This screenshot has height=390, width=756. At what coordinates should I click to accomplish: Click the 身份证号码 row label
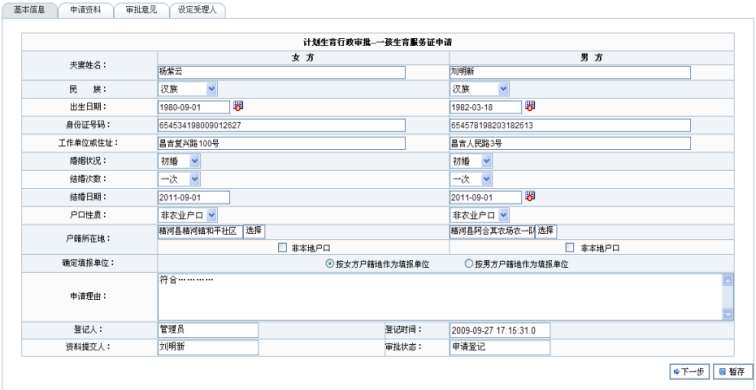tap(88, 125)
